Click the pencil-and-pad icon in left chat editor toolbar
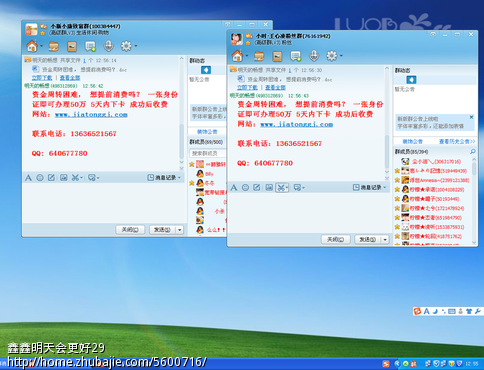The width and height of the screenshot is (484, 370). (x=51, y=178)
